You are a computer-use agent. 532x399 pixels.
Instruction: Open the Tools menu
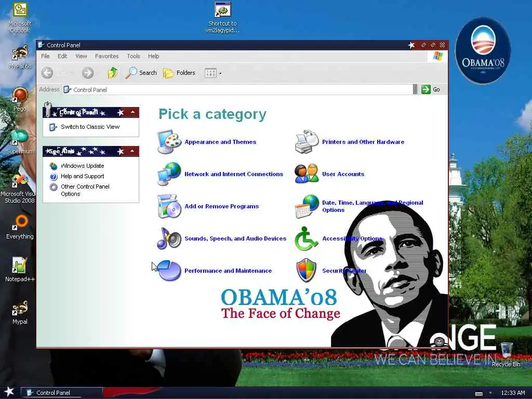click(x=134, y=56)
